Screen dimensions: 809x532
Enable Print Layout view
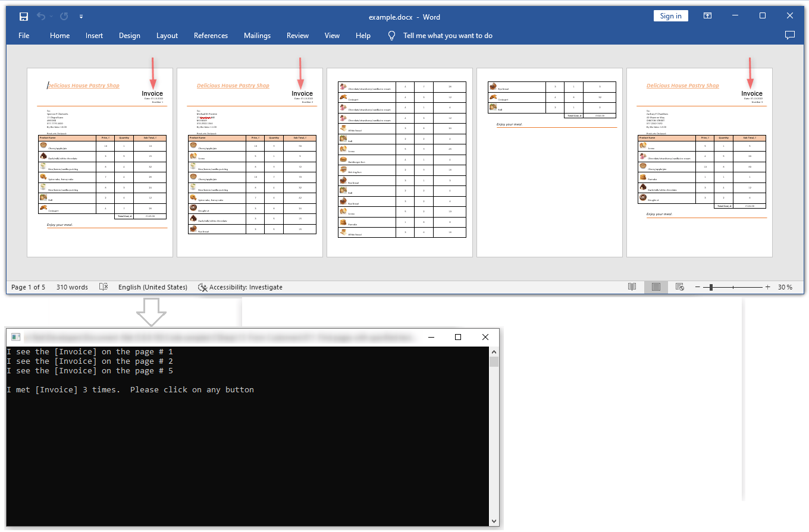[x=656, y=287]
